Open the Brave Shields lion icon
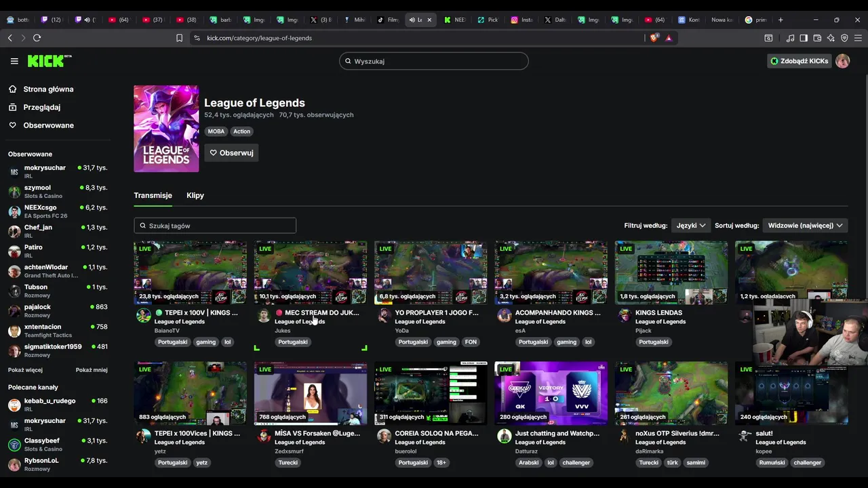This screenshot has height=488, width=868. click(x=654, y=38)
